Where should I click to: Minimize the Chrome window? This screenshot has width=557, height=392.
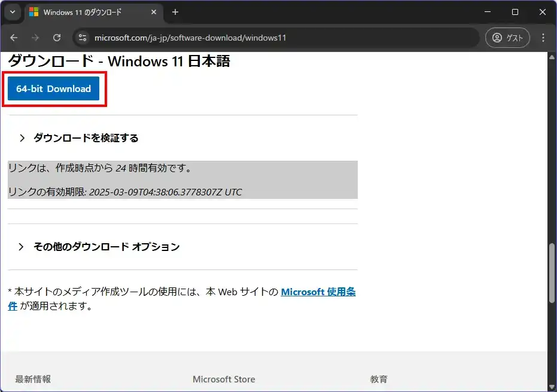[488, 12]
